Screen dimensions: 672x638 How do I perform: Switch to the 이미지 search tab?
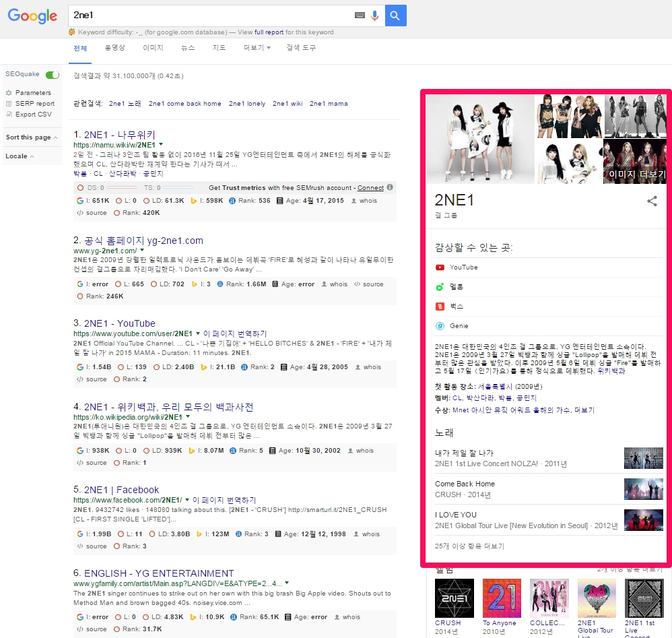153,48
